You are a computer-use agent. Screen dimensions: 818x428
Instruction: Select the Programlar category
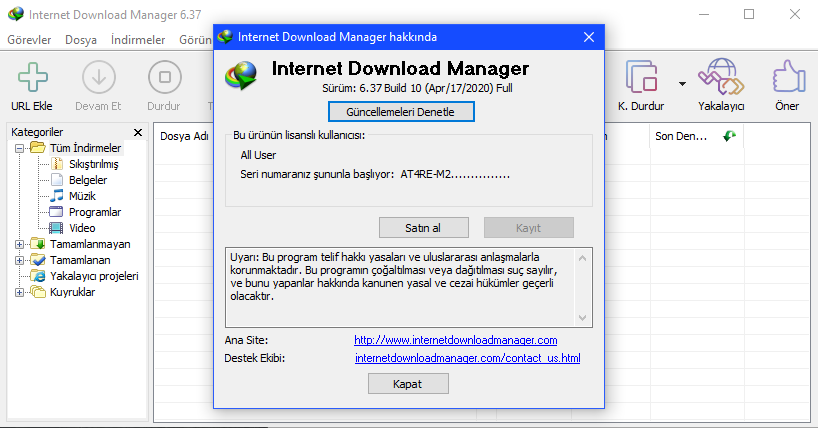(95, 212)
